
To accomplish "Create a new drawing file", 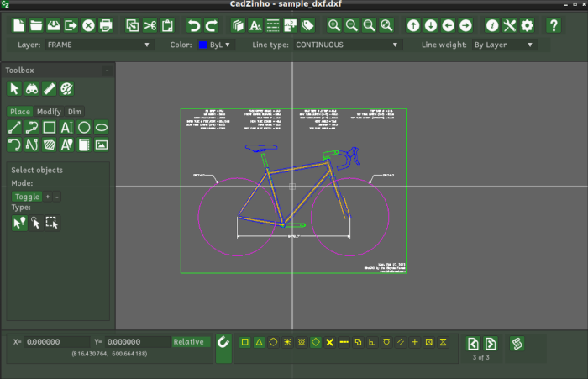I will pyautogui.click(x=18, y=25).
